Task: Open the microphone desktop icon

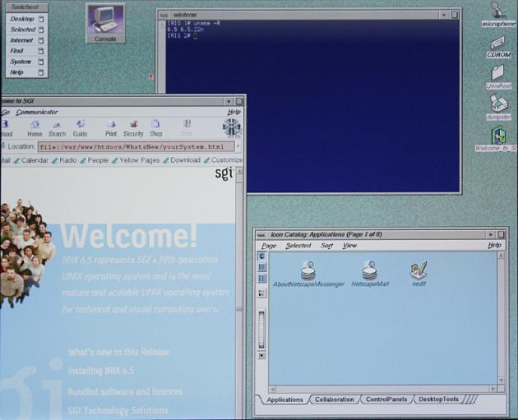Action: coord(498,15)
